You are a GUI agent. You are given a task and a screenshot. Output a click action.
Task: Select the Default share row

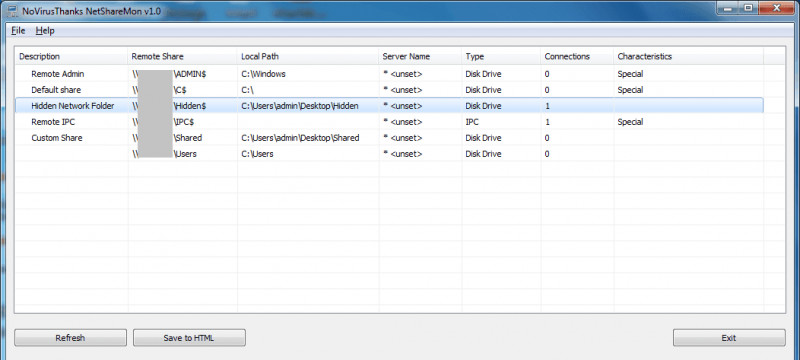tap(389, 90)
